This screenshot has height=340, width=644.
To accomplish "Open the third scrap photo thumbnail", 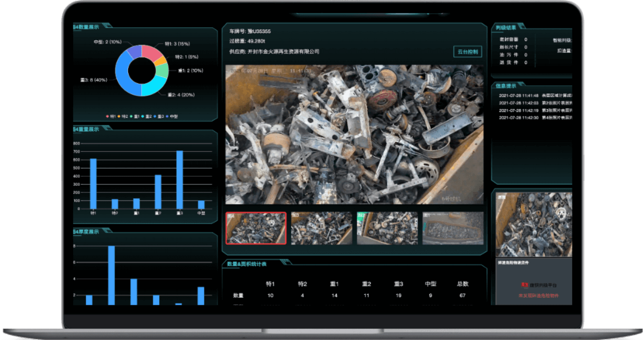I will (x=387, y=228).
